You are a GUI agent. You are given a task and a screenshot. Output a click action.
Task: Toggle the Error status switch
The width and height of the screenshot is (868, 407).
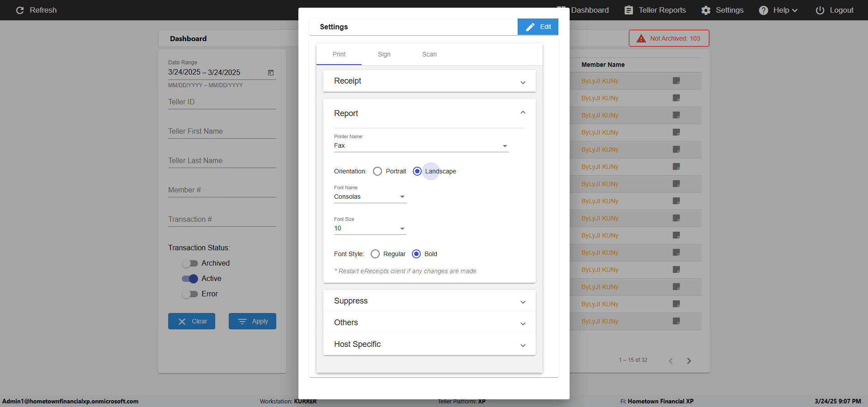click(x=190, y=294)
